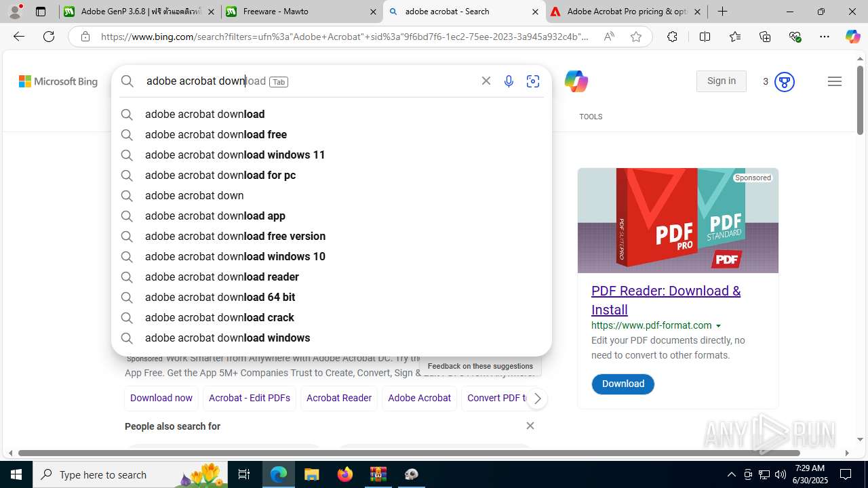View site information lock icon
This screenshot has height=488, width=868.
(x=85, y=37)
